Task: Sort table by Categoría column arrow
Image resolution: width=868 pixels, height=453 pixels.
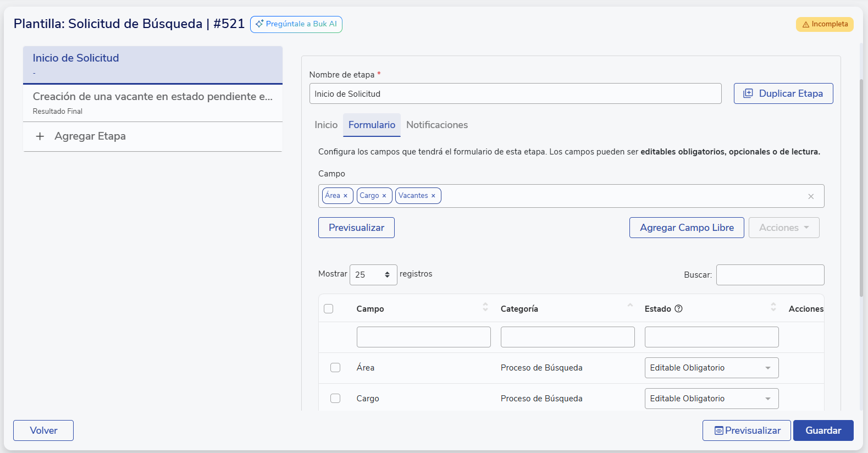Action: 630,306
